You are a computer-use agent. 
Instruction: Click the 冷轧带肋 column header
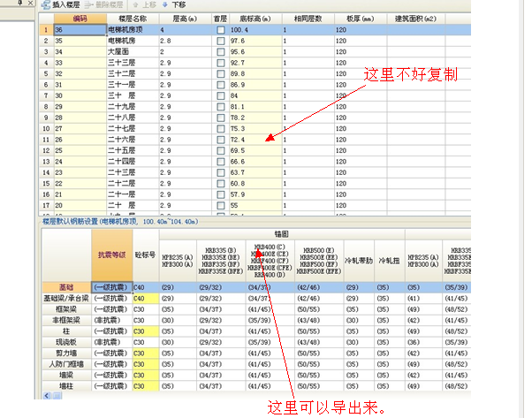(359, 261)
